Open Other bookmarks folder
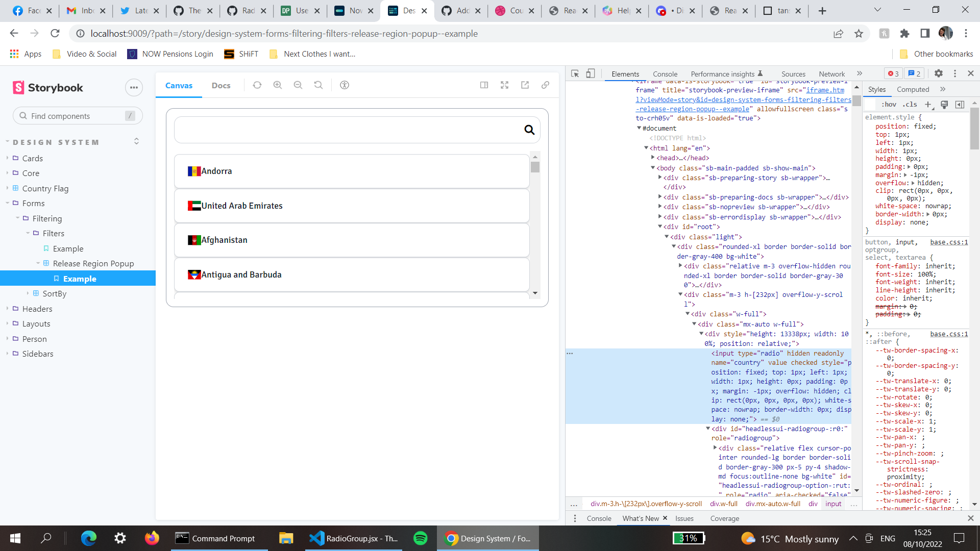This screenshot has height=551, width=980. [937, 54]
